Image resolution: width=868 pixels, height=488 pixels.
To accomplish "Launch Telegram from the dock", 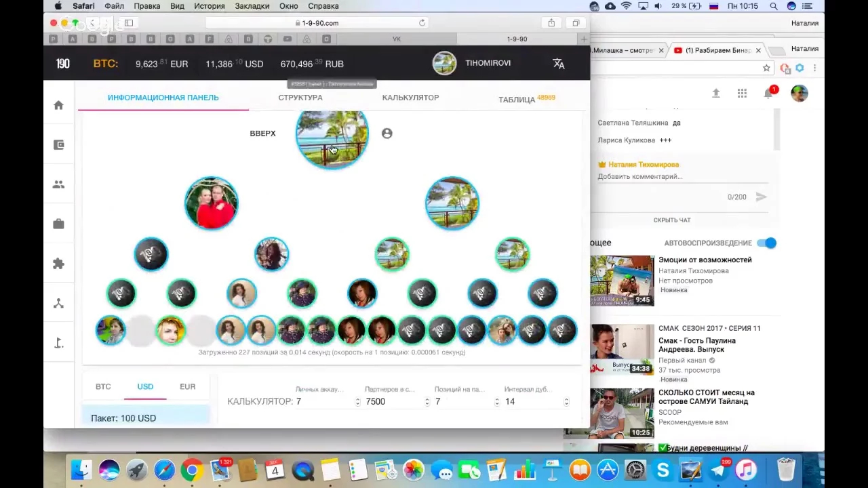I will tap(718, 469).
